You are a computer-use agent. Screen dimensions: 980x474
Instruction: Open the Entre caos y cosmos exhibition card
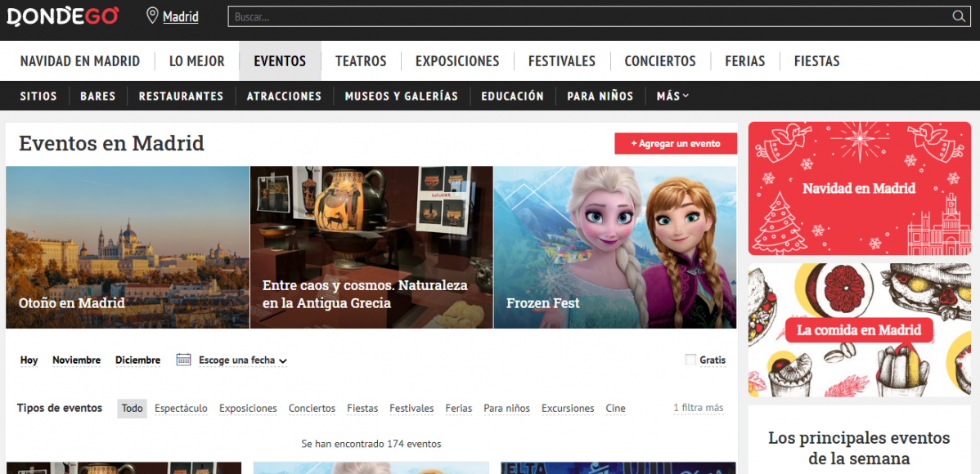tap(372, 248)
